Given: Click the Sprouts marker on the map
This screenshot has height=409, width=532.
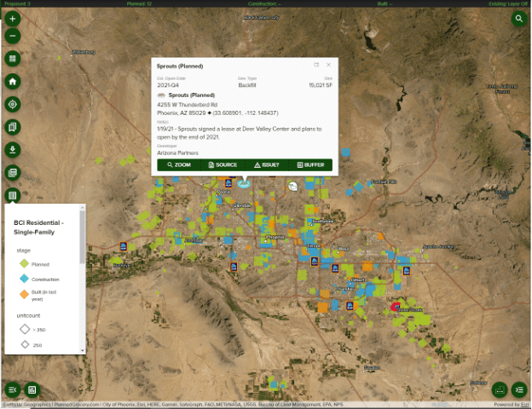Looking at the screenshot, I should click(244, 184).
